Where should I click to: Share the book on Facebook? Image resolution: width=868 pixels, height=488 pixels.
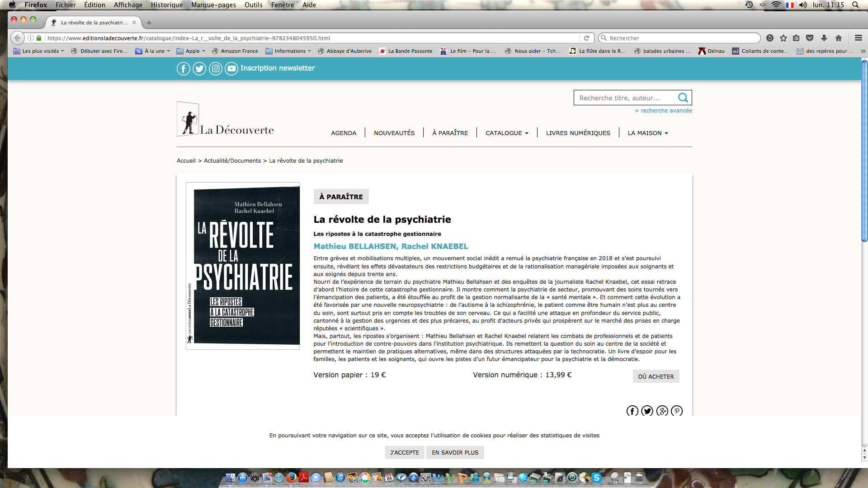632,411
